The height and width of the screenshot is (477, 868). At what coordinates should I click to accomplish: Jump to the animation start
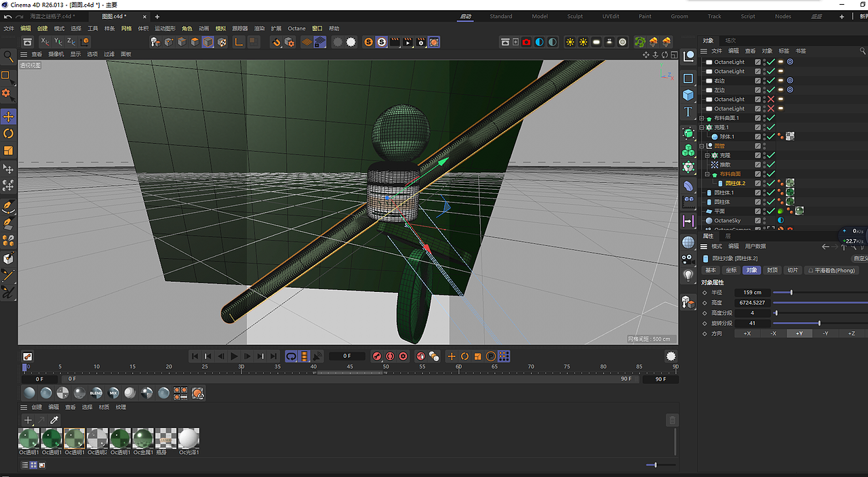point(195,356)
